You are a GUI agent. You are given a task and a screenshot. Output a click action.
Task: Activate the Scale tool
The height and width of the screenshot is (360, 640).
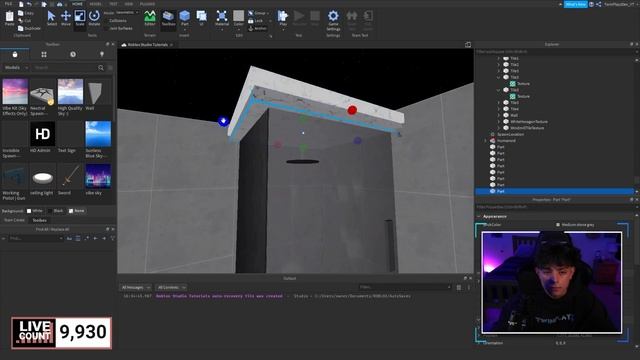click(x=80, y=18)
